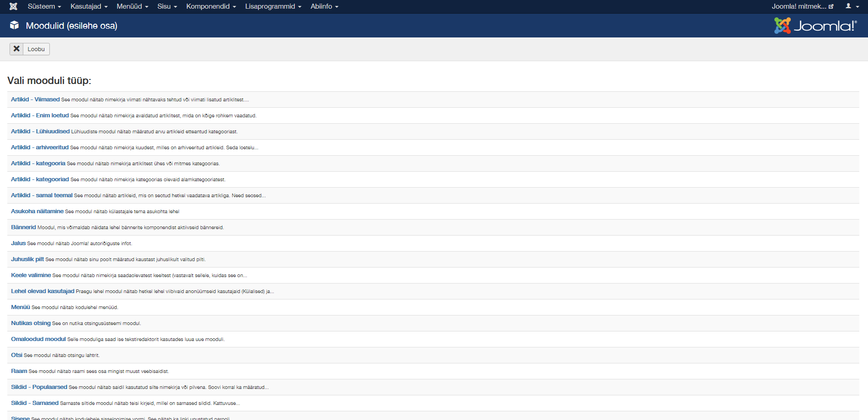Click the Moodulid cube icon in header

click(15, 25)
